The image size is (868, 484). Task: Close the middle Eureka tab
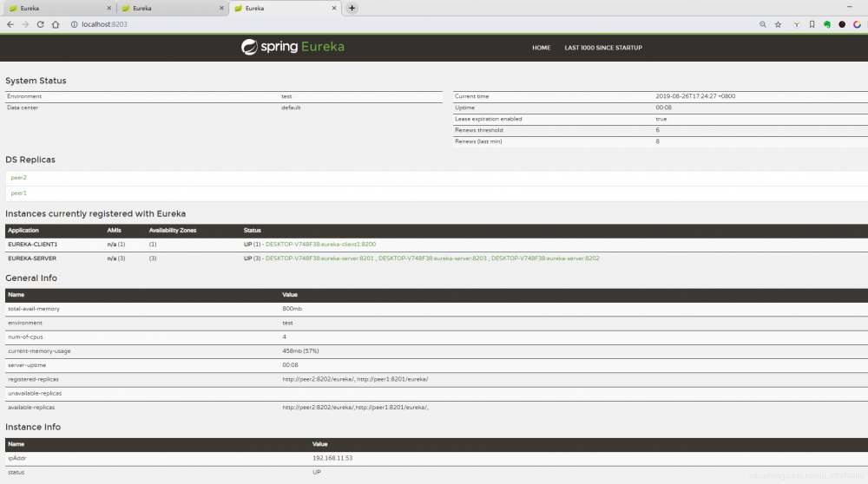point(221,9)
